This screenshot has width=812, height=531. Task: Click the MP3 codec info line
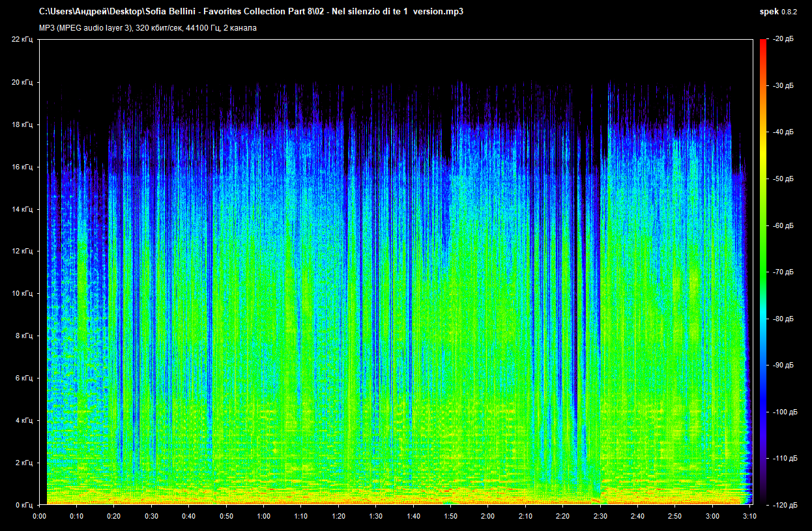[x=147, y=28]
